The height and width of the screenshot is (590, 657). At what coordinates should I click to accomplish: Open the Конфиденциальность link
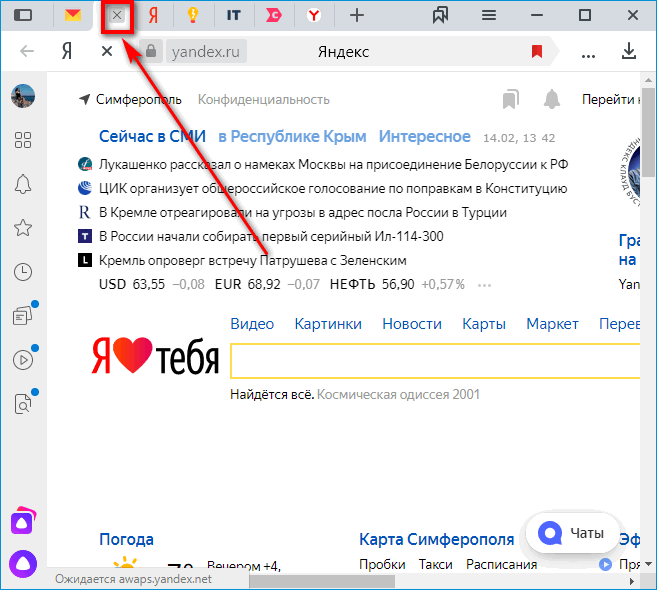(264, 100)
